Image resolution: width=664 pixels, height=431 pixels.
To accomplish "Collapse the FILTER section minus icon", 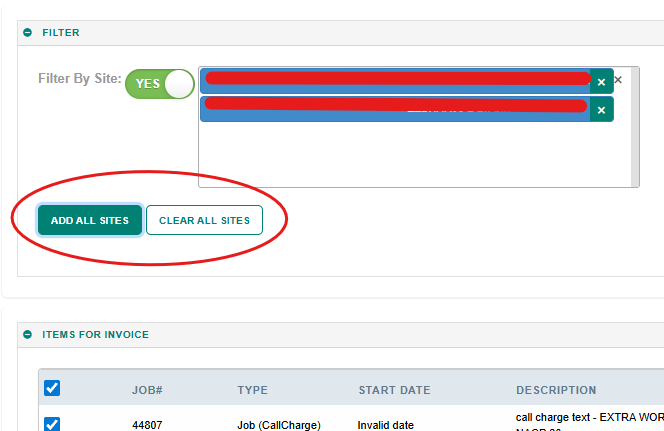I will pos(28,33).
